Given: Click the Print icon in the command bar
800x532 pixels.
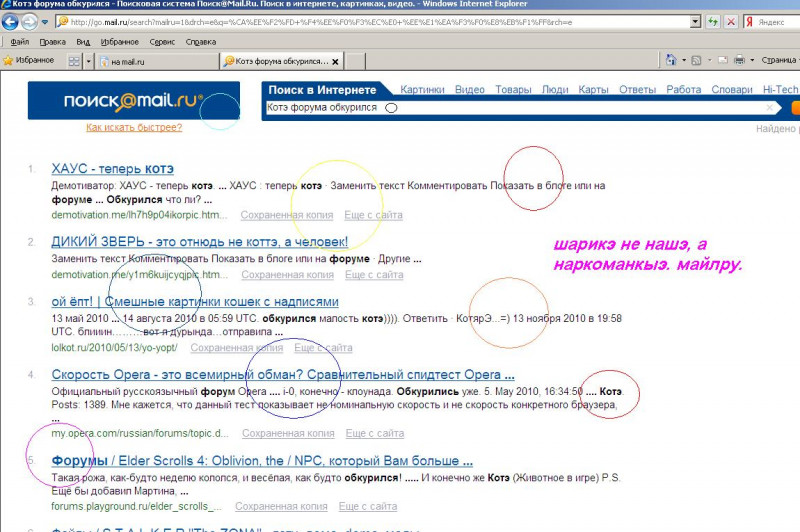Looking at the screenshot, I should [x=739, y=61].
